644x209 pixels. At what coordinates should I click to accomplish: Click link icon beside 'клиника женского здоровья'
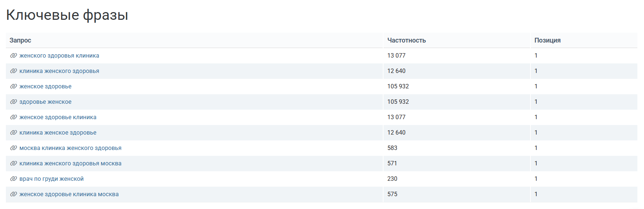pos(14,71)
